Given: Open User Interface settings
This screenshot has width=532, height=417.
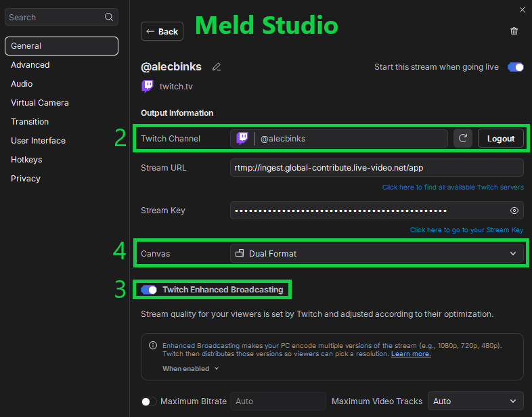Looking at the screenshot, I should point(39,141).
